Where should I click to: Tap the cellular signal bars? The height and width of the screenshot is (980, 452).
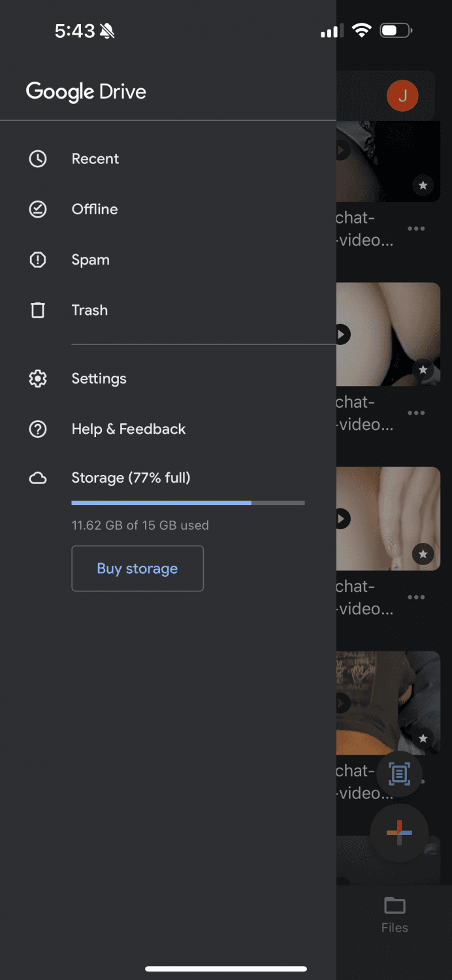[332, 31]
